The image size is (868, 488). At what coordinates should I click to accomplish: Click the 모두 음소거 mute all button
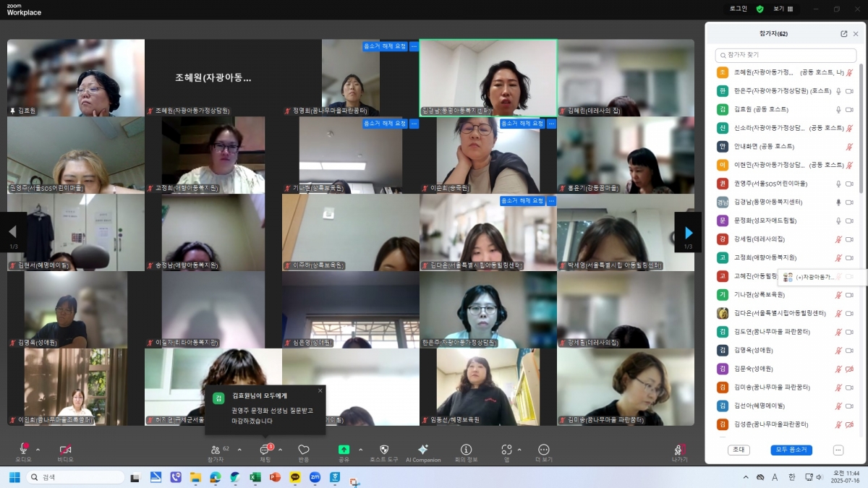791,450
